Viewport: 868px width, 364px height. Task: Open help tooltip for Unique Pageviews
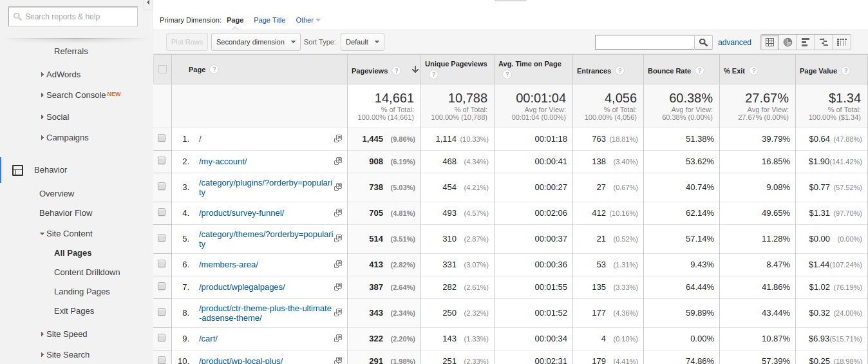[433, 75]
